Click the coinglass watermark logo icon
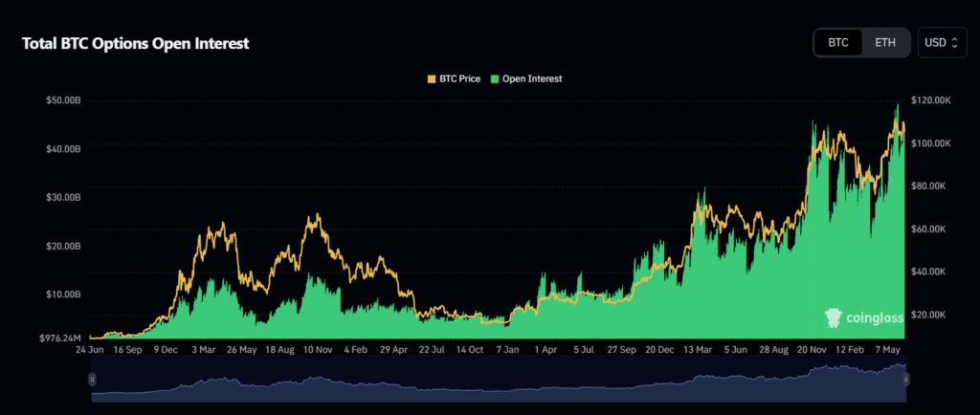 (833, 318)
